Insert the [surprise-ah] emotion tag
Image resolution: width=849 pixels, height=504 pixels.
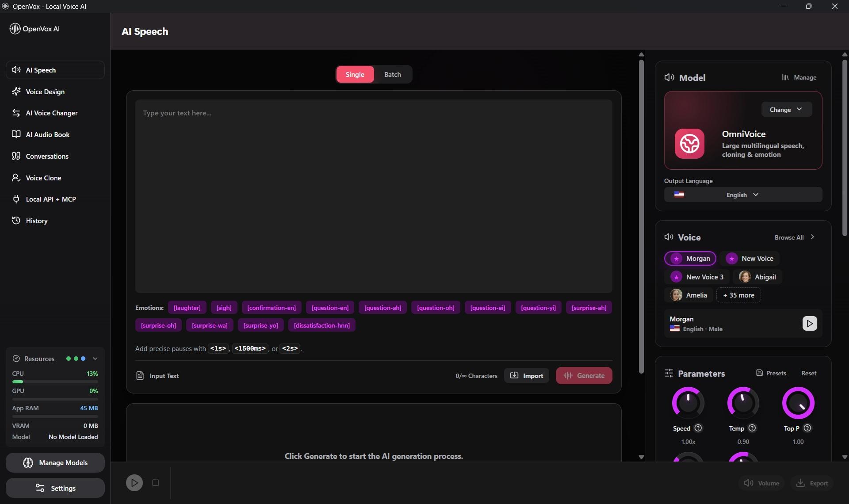click(x=589, y=308)
